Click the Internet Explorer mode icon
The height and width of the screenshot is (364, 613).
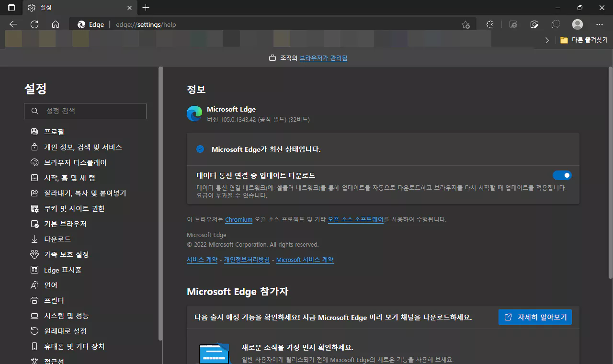pyautogui.click(x=513, y=24)
